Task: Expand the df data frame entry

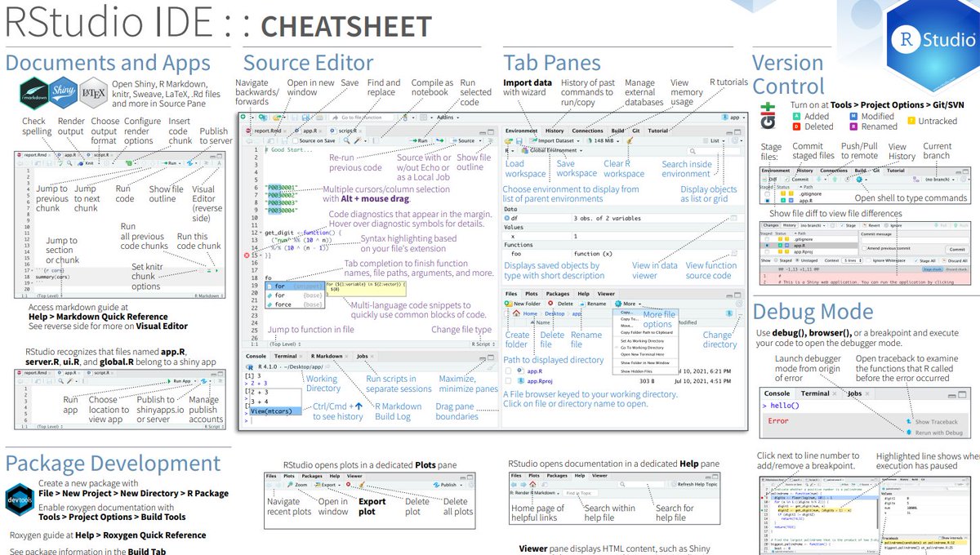Action: 506,218
